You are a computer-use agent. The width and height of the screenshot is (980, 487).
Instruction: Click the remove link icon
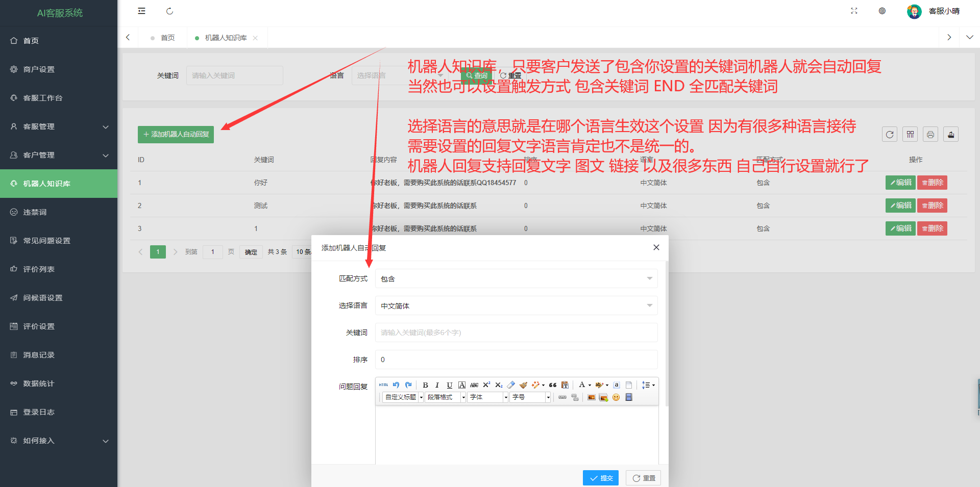[x=575, y=397]
